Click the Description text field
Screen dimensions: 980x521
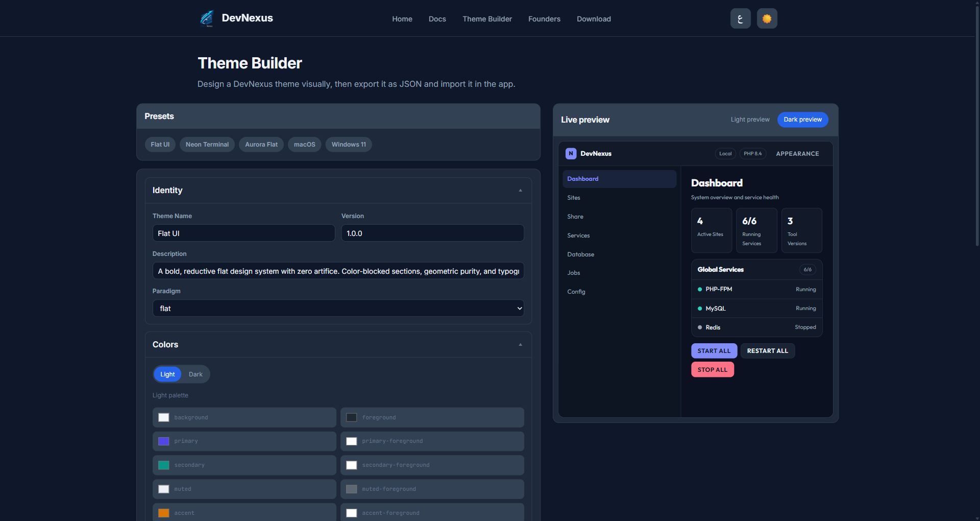(x=338, y=271)
